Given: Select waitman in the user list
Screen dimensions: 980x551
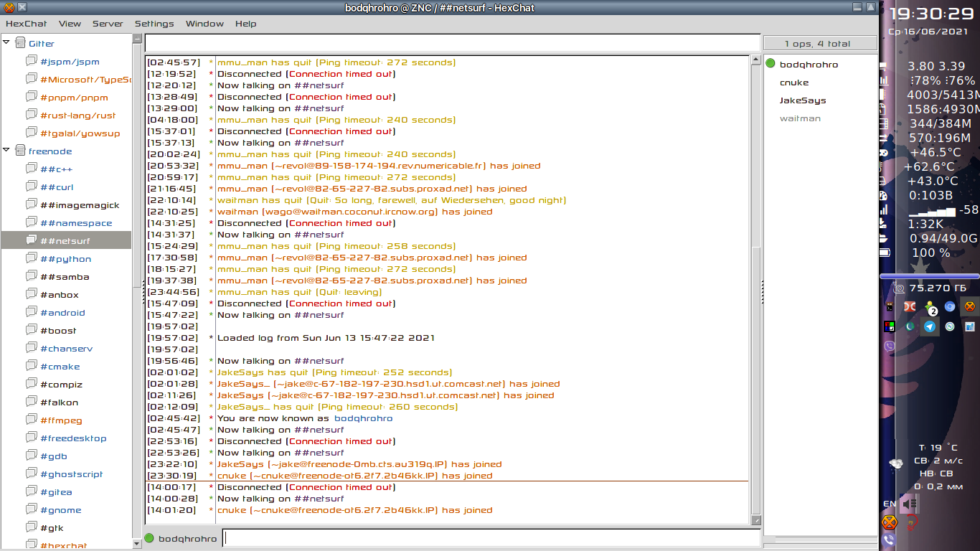Looking at the screenshot, I should point(800,118).
